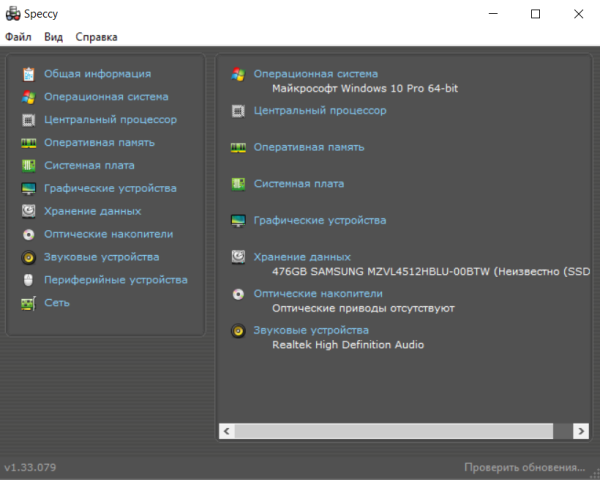Viewport: 600px width, 480px height.
Task: Open the Вид menu
Action: pyautogui.click(x=53, y=37)
